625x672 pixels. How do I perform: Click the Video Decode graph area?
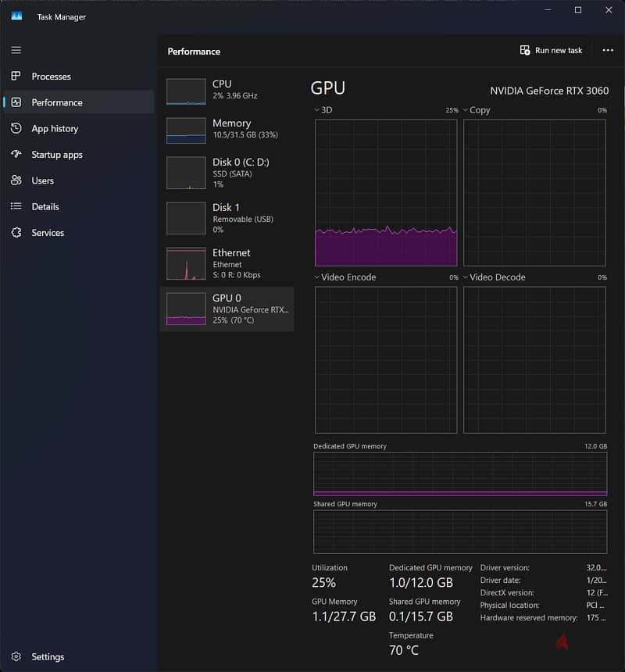coord(534,360)
